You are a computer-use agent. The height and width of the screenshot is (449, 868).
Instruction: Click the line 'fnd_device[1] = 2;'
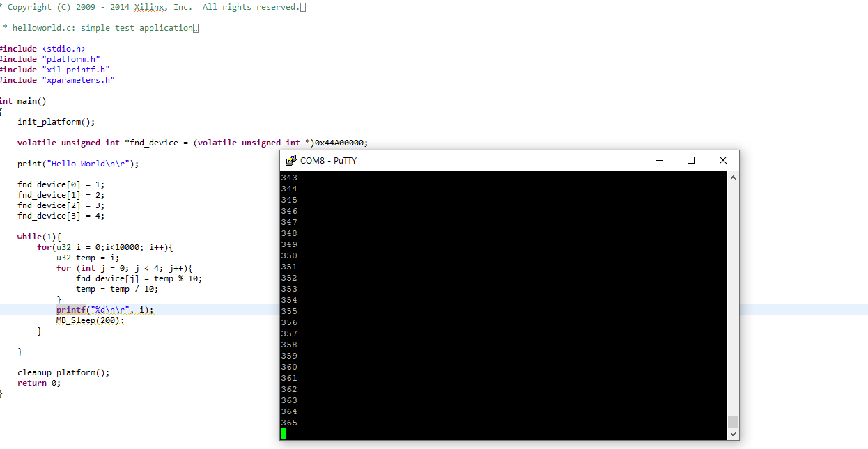click(61, 195)
